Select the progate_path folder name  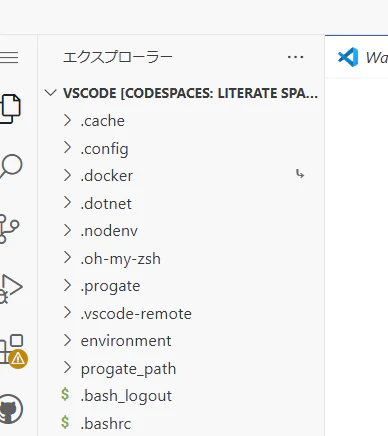(128, 369)
